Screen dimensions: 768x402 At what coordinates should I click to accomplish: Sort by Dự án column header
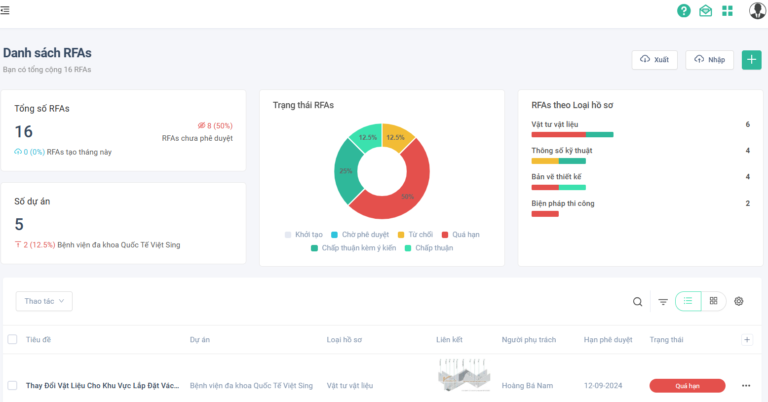(200, 339)
